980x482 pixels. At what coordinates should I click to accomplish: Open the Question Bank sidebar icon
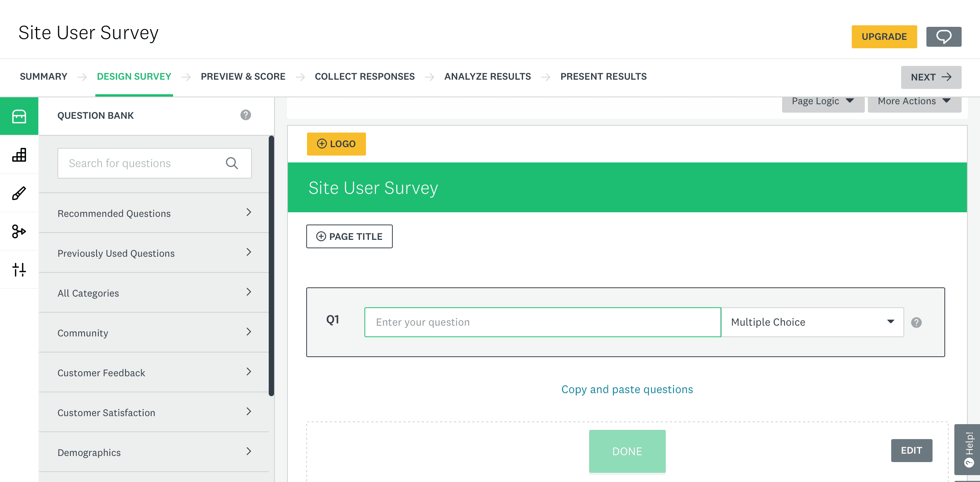(x=19, y=116)
